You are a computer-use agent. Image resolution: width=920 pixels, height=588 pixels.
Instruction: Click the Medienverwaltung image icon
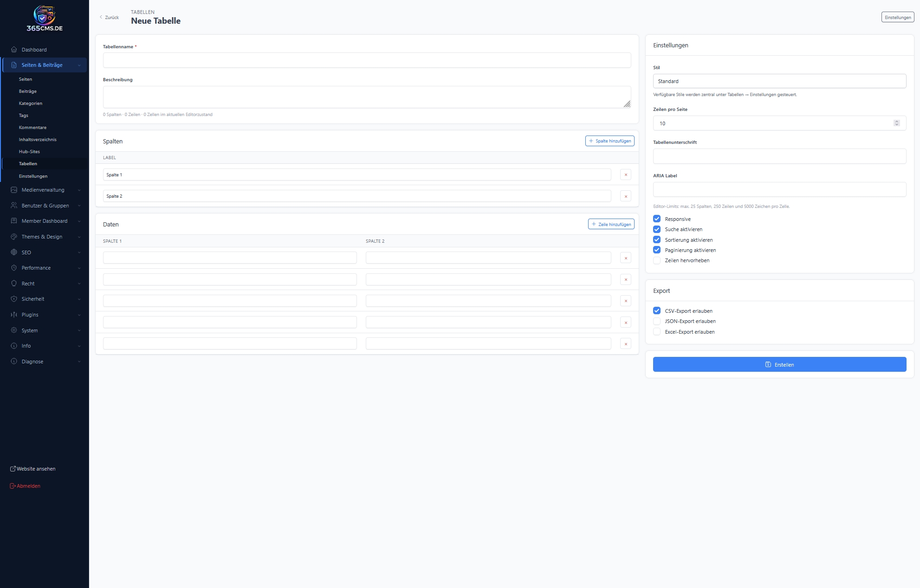14,190
